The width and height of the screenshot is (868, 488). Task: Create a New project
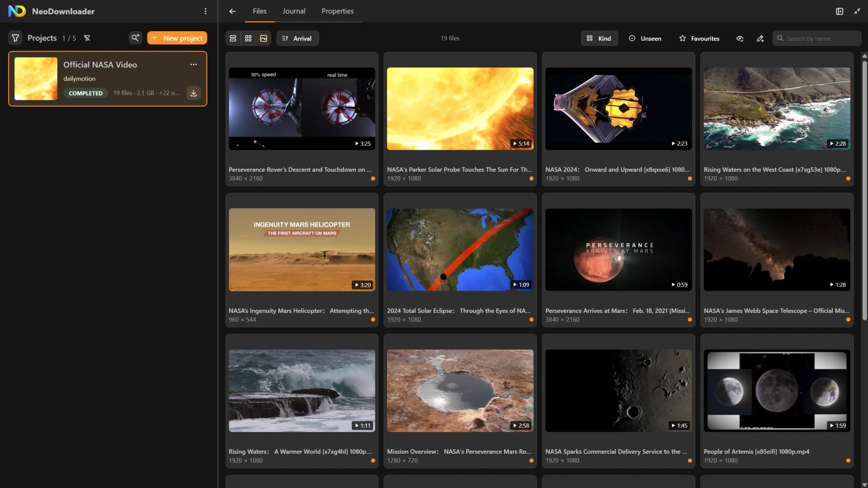click(x=177, y=38)
